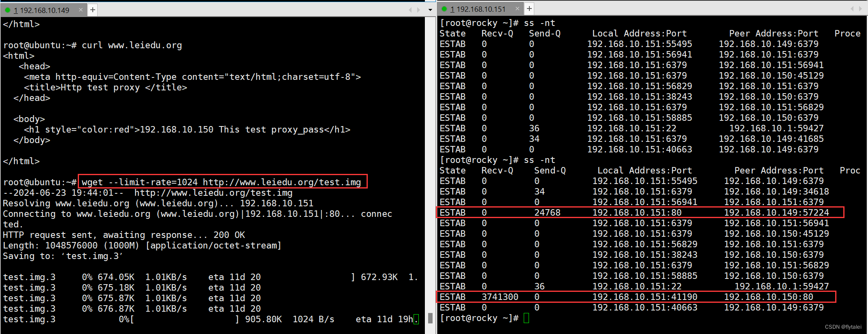
Task: Click the Send-Q value '24768'
Action: [x=547, y=213]
